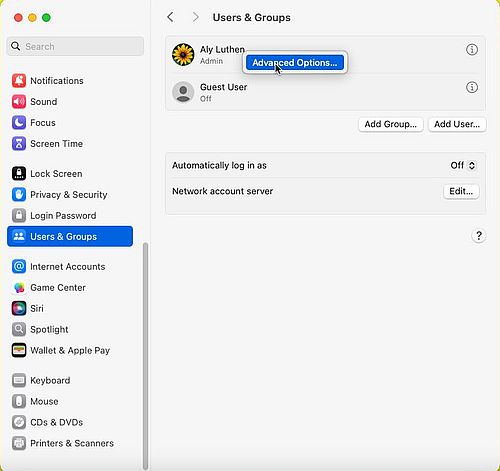Select Login Password label
The height and width of the screenshot is (471, 500).
click(x=63, y=216)
